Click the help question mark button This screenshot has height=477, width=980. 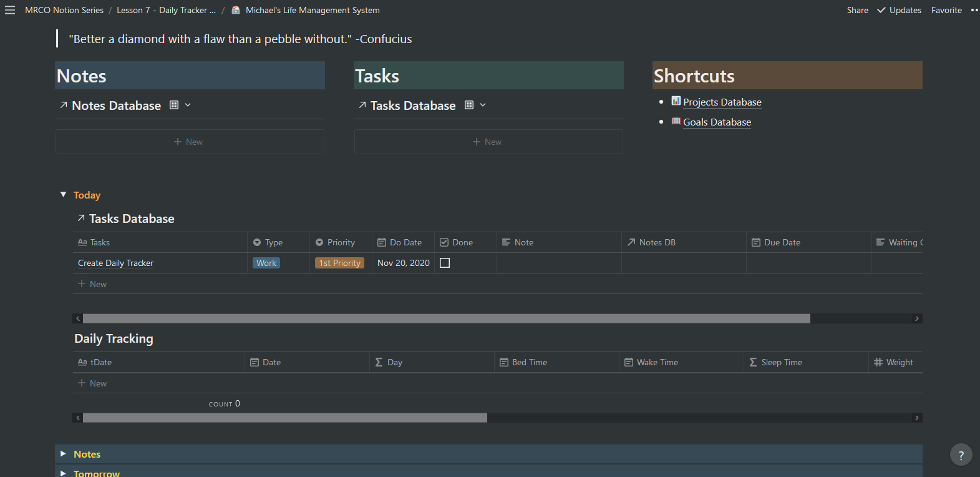(x=961, y=455)
